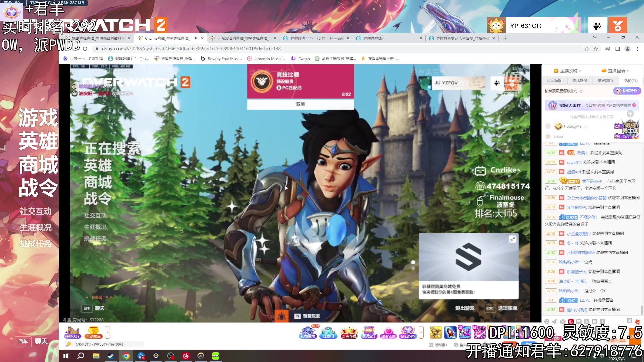The image size is (644, 362).
Task: Click the red 粉 badge icon
Action: coord(571,321)
